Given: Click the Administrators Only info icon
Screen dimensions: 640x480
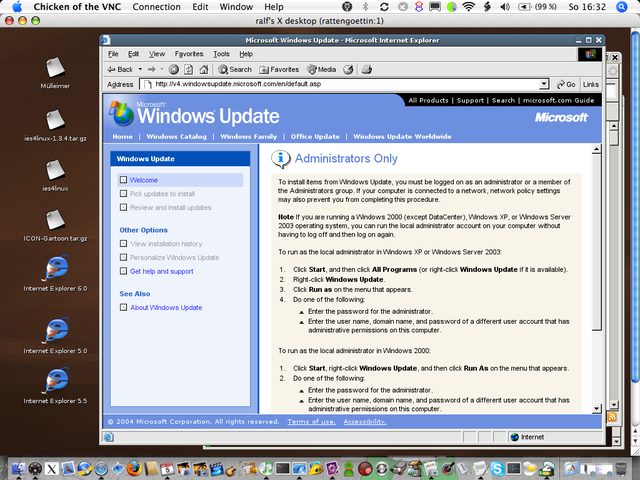Looking at the screenshot, I should (x=281, y=159).
